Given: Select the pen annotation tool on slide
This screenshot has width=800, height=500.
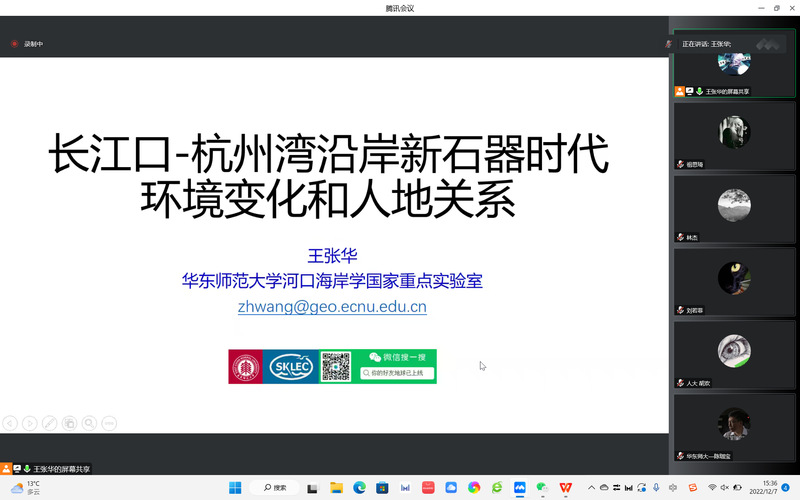Looking at the screenshot, I should [x=49, y=423].
